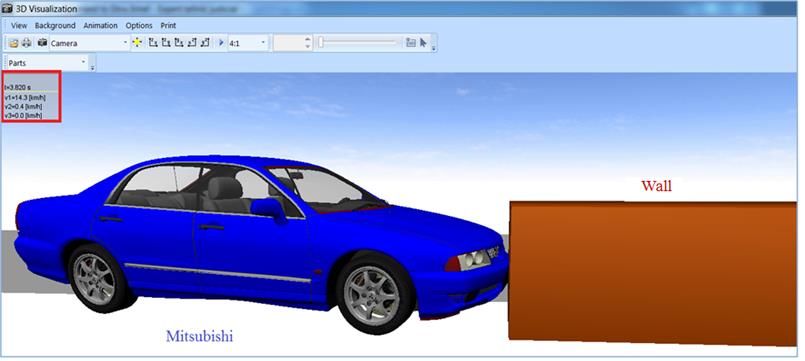Click the printer icon in toolbar
Screen dimensions: 805x361
26,43
